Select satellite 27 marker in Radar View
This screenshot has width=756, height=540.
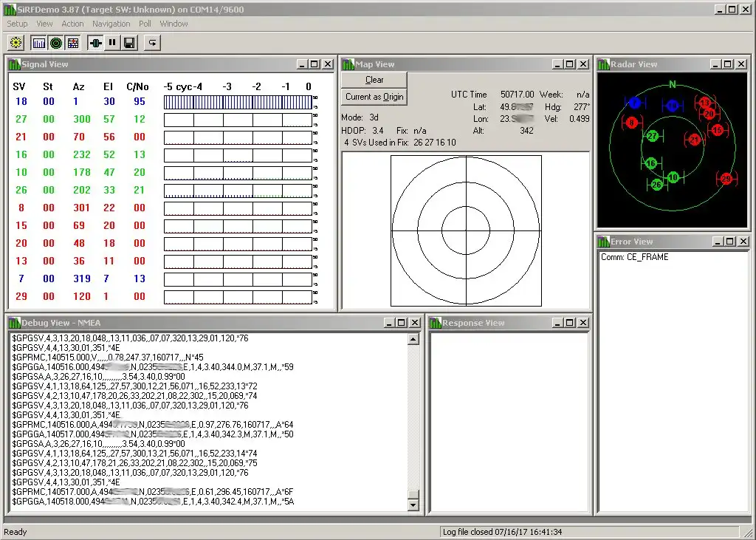pyautogui.click(x=653, y=136)
